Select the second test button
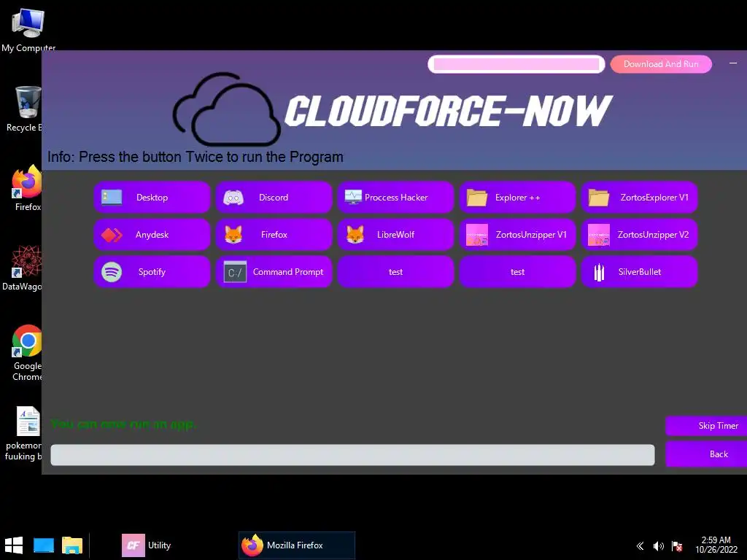 click(517, 272)
